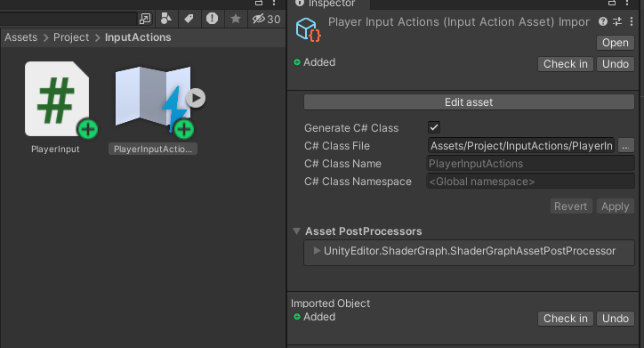
Task: Select the PlayerInputActio... file name label
Action: pos(153,150)
